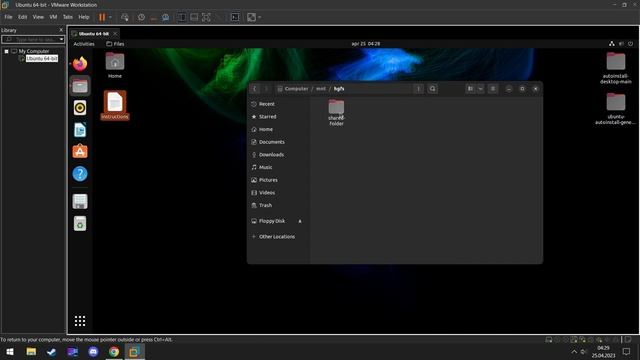Click the Files icon in the dock
Screen dimensions: 640x360
click(80, 86)
